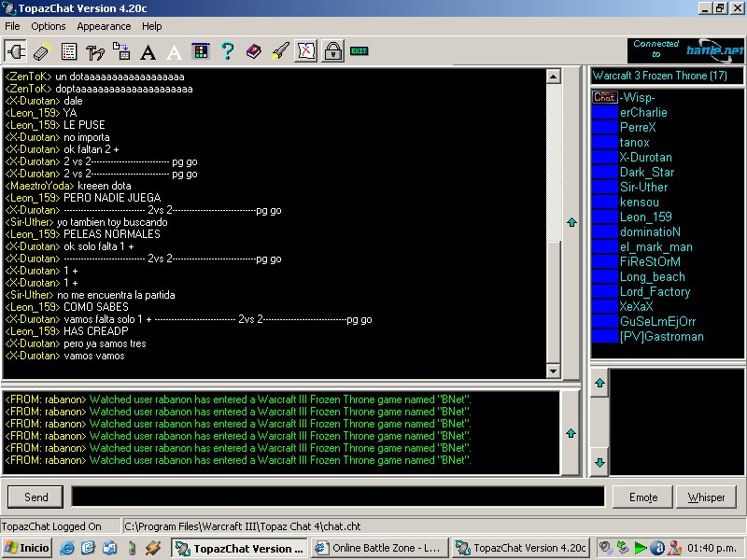
Task: Click the main chat scrollbar thumb
Action: click(553, 301)
